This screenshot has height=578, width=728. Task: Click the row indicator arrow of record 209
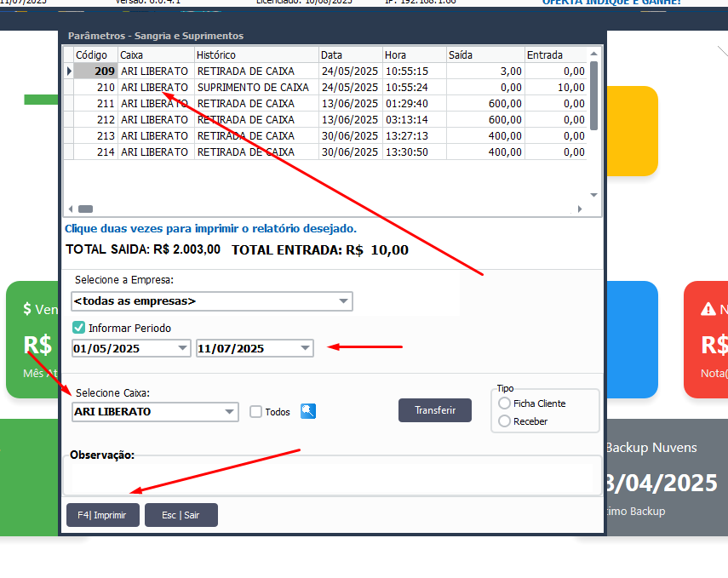pos(69,71)
